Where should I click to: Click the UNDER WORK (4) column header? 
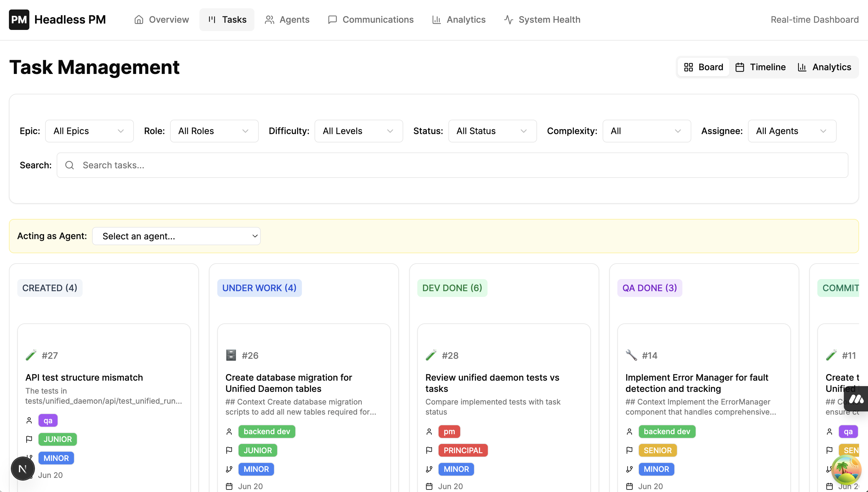click(259, 288)
